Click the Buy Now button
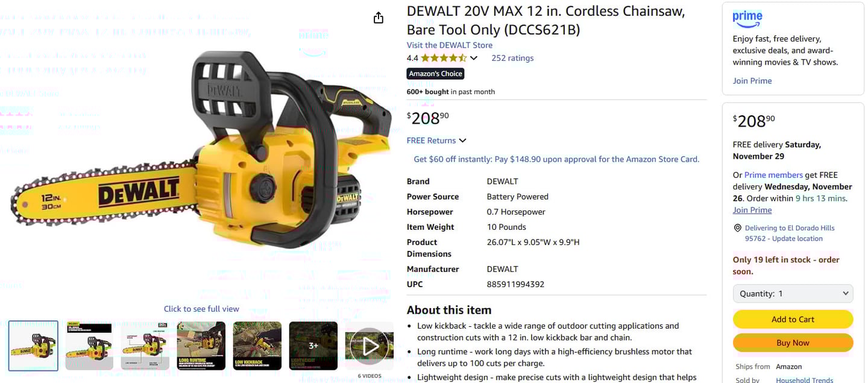Screen dimensions: 868x383 click(x=793, y=343)
